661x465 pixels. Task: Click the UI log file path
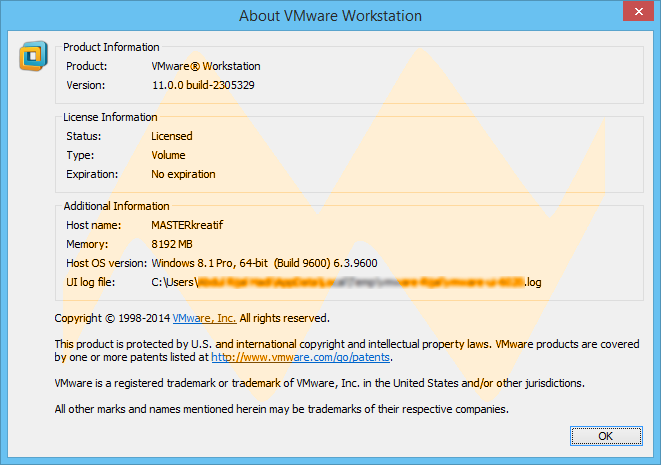pyautogui.click(x=346, y=282)
